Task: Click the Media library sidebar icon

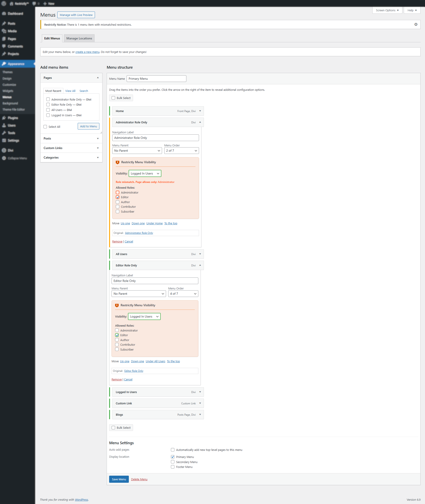Action: point(4,31)
